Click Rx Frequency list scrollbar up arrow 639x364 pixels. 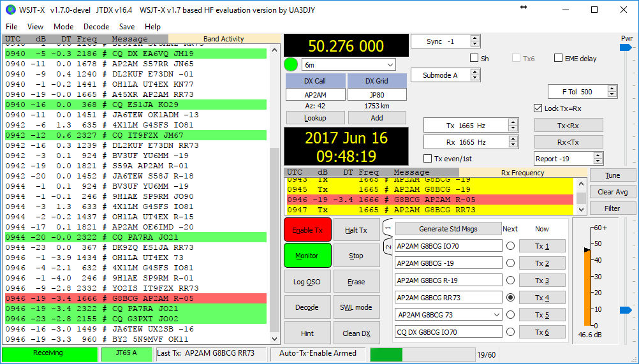click(581, 184)
